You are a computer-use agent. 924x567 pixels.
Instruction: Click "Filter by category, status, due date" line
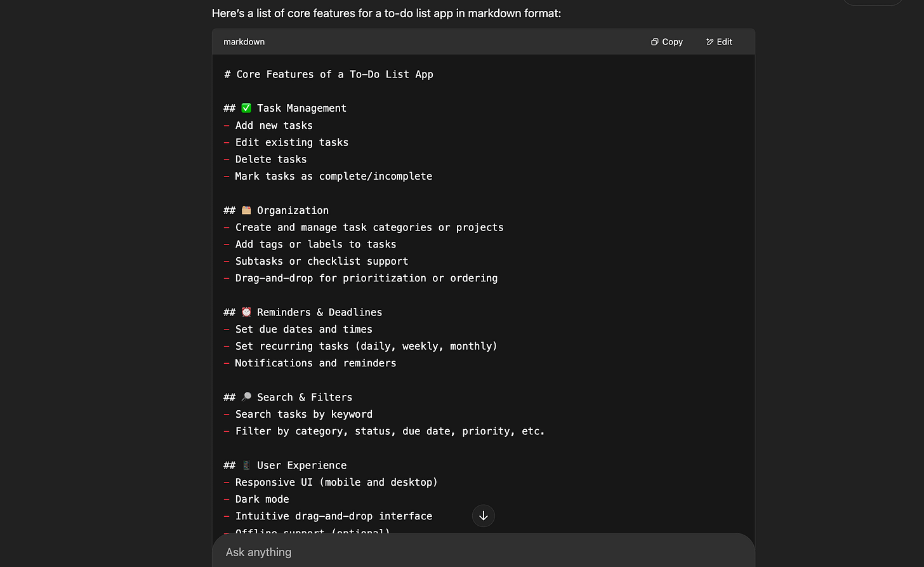(x=390, y=431)
